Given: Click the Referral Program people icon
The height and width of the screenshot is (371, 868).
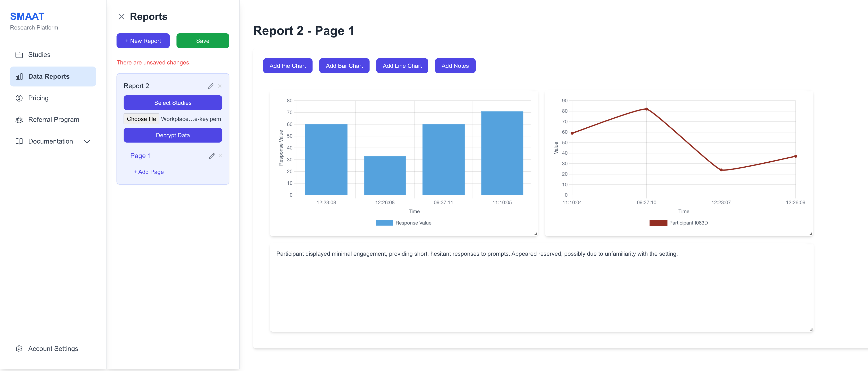Looking at the screenshot, I should (19, 119).
